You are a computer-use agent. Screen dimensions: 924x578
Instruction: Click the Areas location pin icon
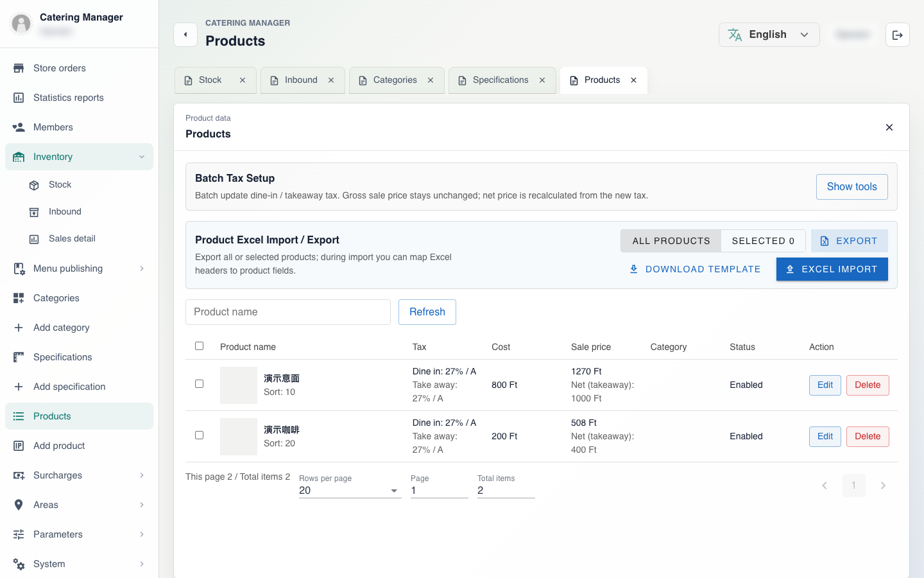point(19,505)
